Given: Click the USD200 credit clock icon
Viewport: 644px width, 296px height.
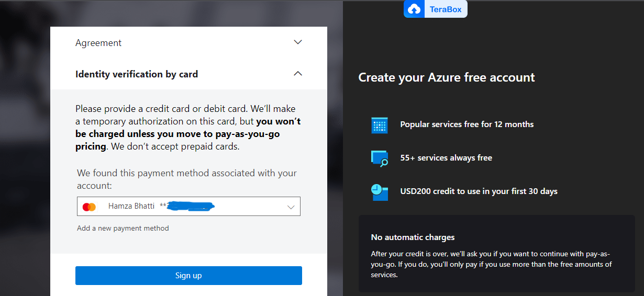Looking at the screenshot, I should (x=380, y=192).
